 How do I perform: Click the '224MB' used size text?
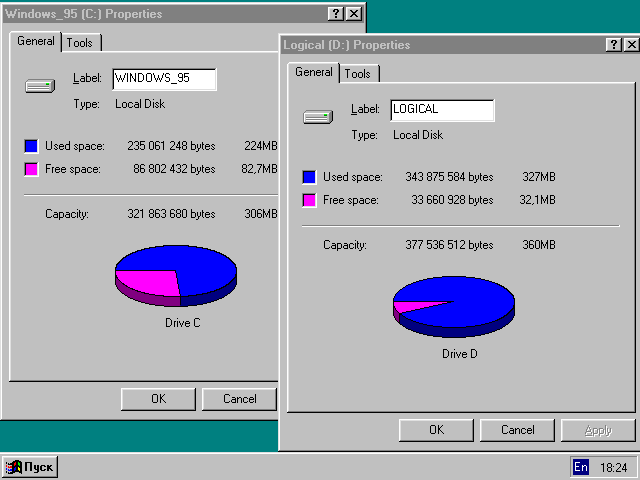pos(261,146)
